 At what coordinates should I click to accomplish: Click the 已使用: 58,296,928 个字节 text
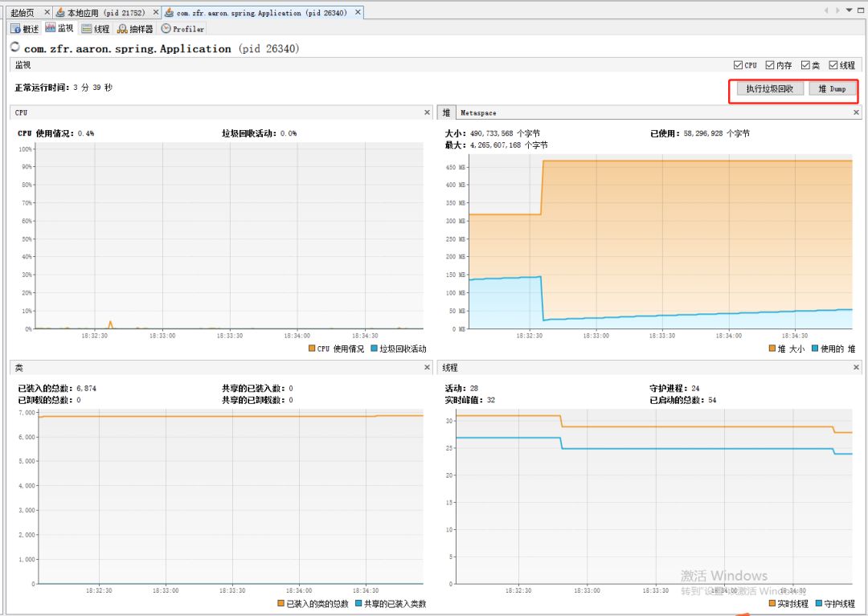(x=700, y=133)
